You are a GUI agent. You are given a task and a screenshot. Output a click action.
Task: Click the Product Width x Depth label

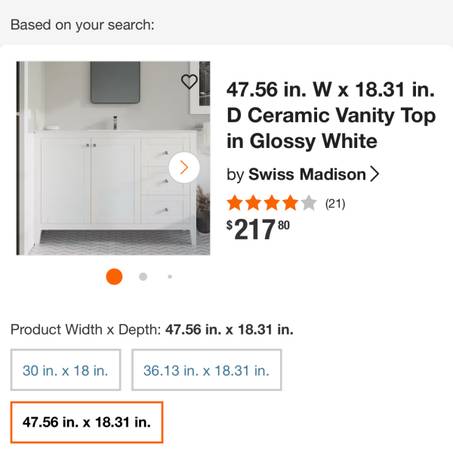coord(86,330)
